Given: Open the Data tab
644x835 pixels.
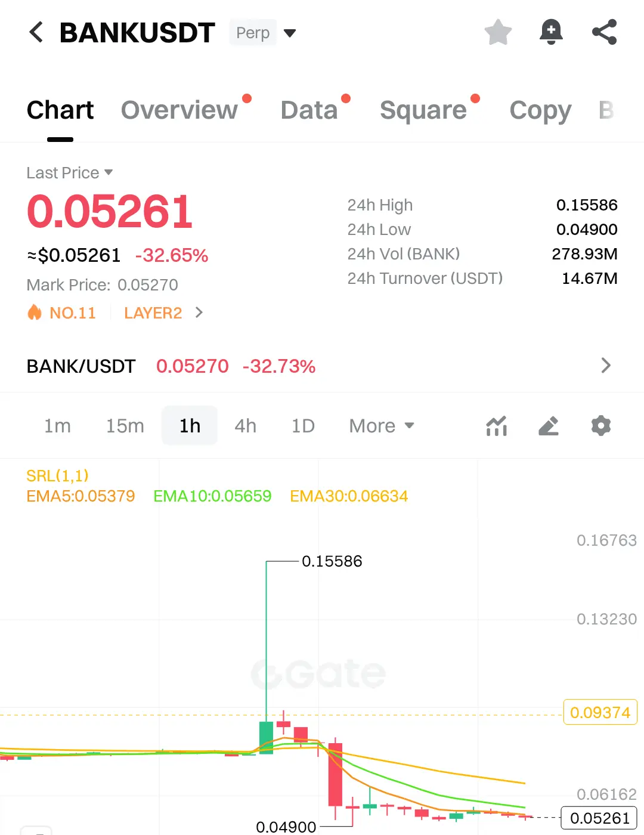Looking at the screenshot, I should (x=309, y=110).
